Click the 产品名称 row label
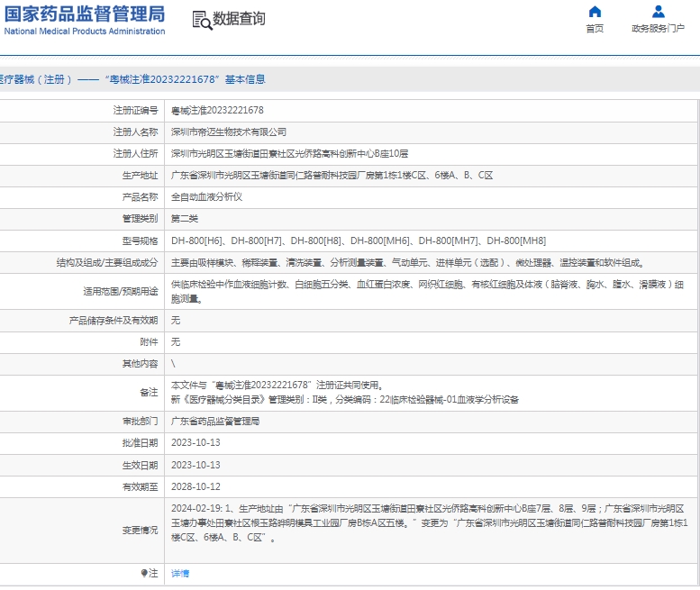 140,196
